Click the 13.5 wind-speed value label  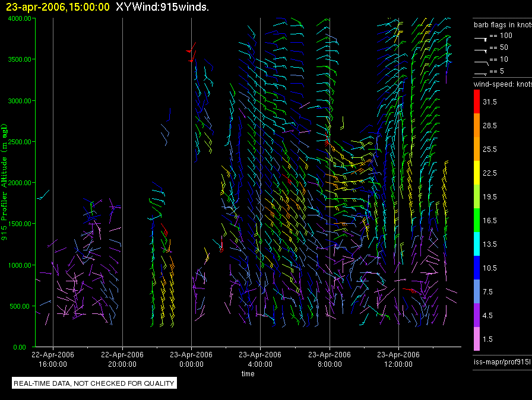(490, 244)
